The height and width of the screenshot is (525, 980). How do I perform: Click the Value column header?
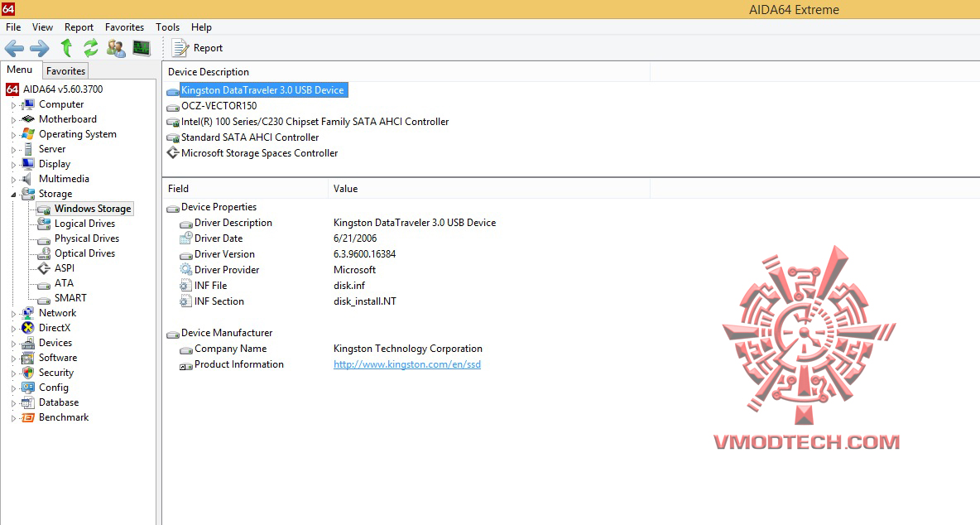pyautogui.click(x=488, y=189)
